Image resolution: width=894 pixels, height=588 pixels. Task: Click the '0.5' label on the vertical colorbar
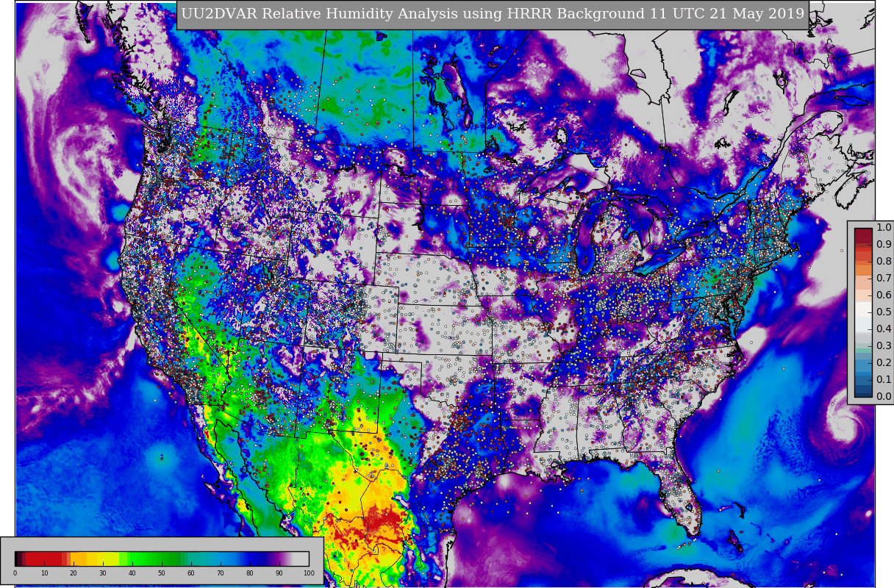pyautogui.click(x=884, y=312)
